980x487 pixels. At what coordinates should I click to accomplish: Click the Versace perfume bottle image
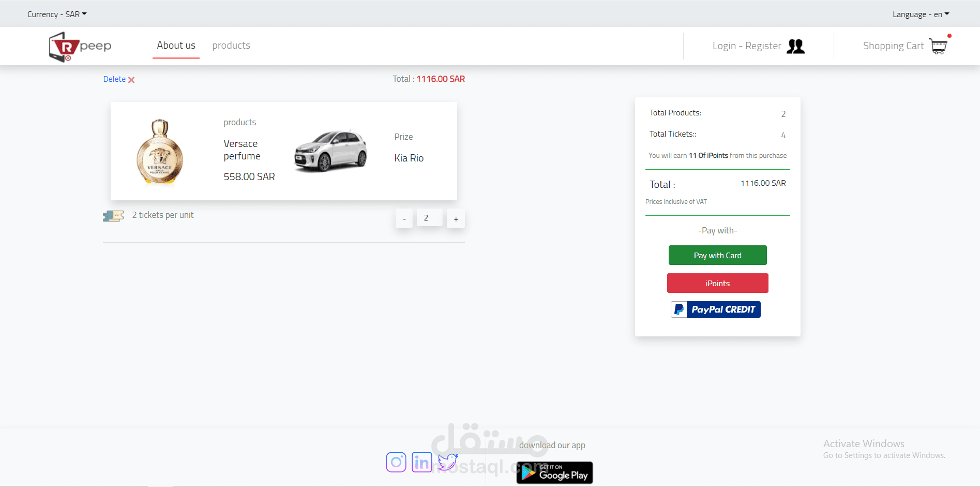(160, 151)
